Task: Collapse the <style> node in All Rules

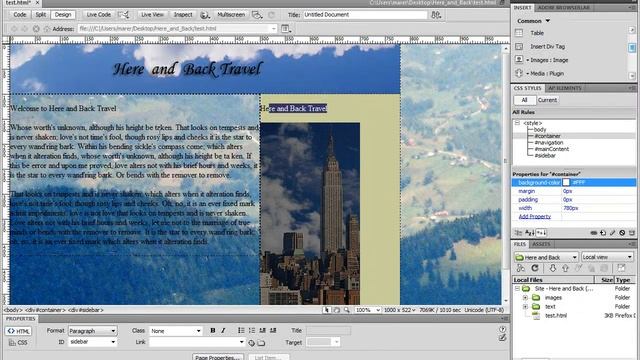Action: point(517,123)
